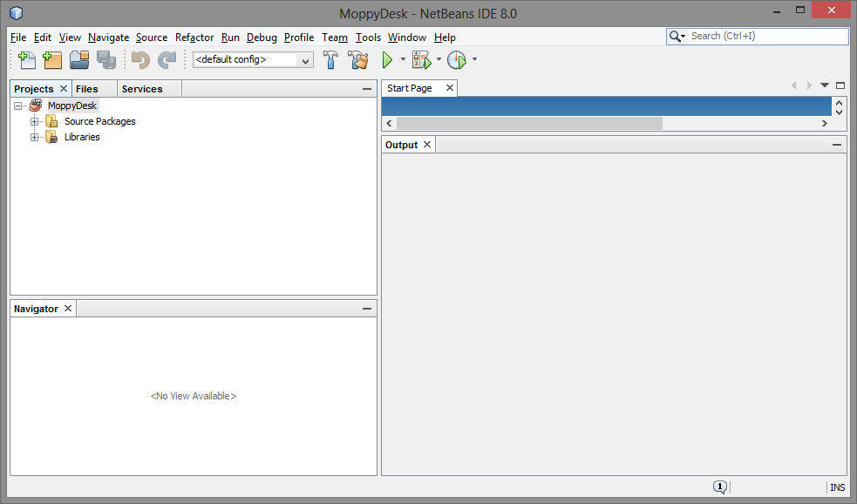Show opened documents list dropdown arrow
The image size is (857, 504).
point(825,85)
